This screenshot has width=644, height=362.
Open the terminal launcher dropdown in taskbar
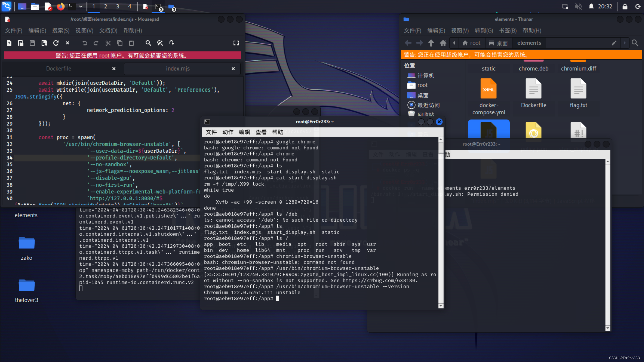point(81,7)
